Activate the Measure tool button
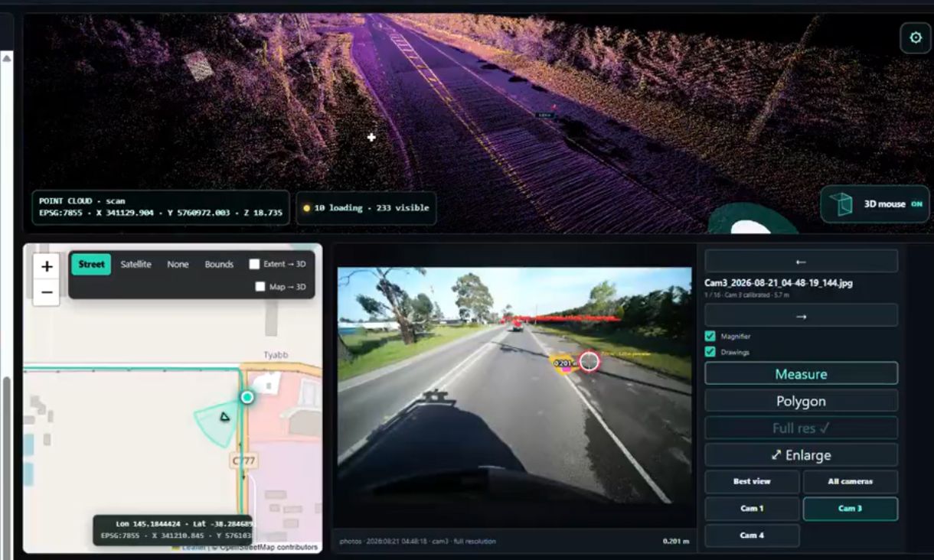Image resolution: width=934 pixels, height=560 pixels. 801,373
